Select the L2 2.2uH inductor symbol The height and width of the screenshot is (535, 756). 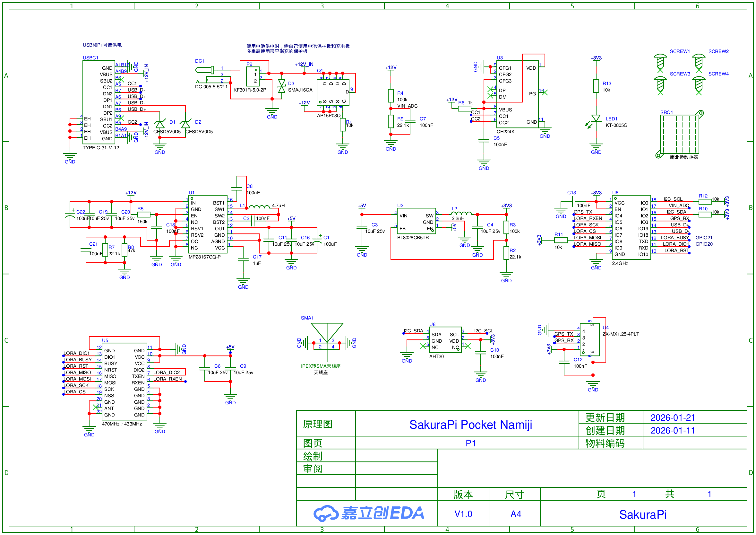click(x=461, y=214)
